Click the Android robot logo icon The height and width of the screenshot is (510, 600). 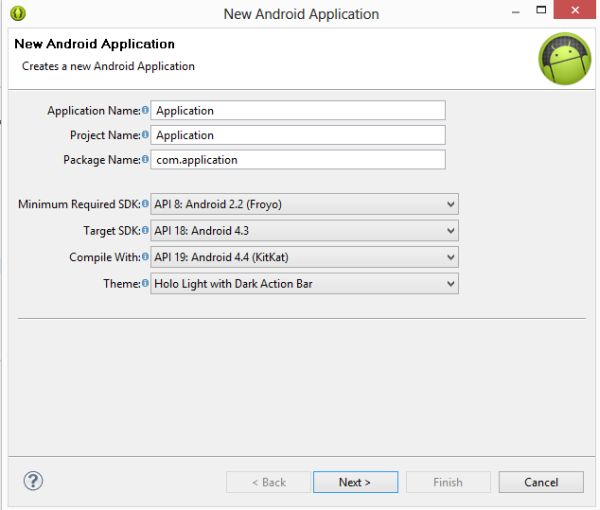565,59
